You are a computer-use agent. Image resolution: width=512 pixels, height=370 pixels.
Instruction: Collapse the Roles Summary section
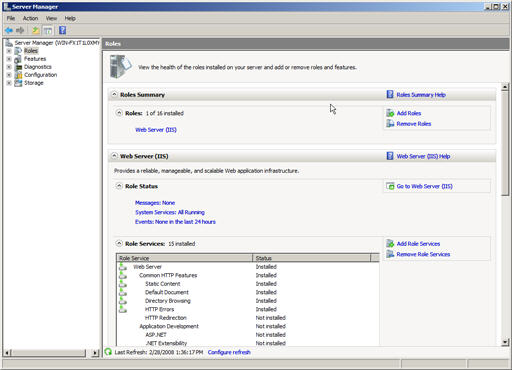click(x=114, y=95)
